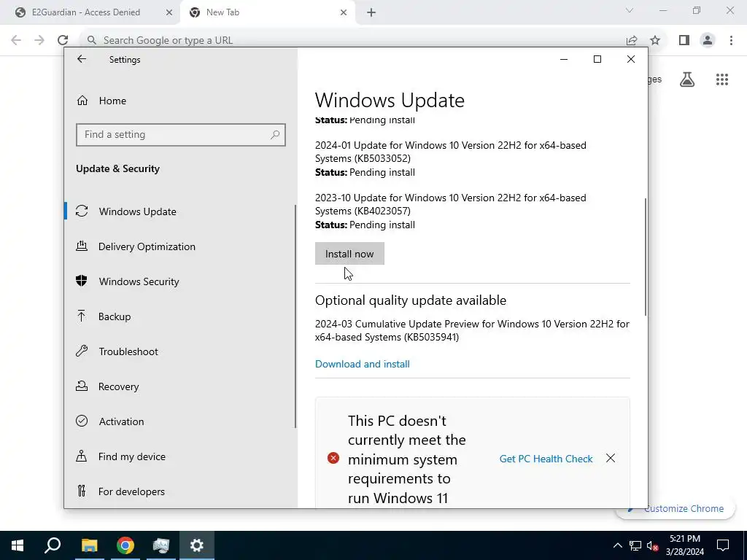Click the Chrome address bar
The image size is (747, 560).
tap(352, 40)
